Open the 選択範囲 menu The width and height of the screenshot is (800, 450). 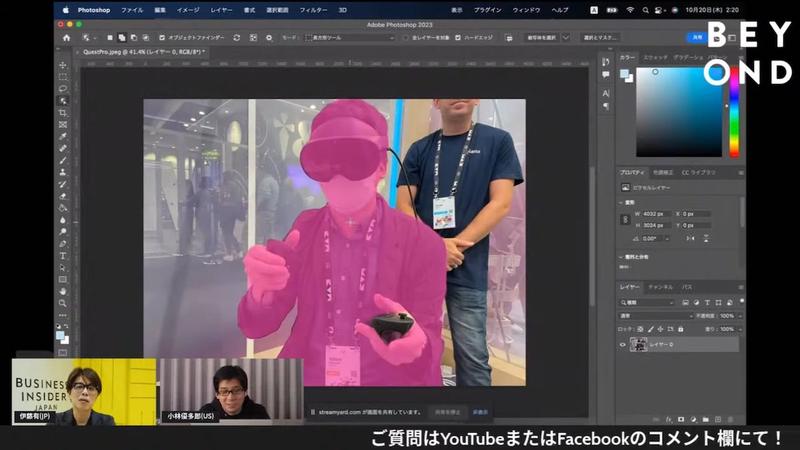click(x=277, y=10)
